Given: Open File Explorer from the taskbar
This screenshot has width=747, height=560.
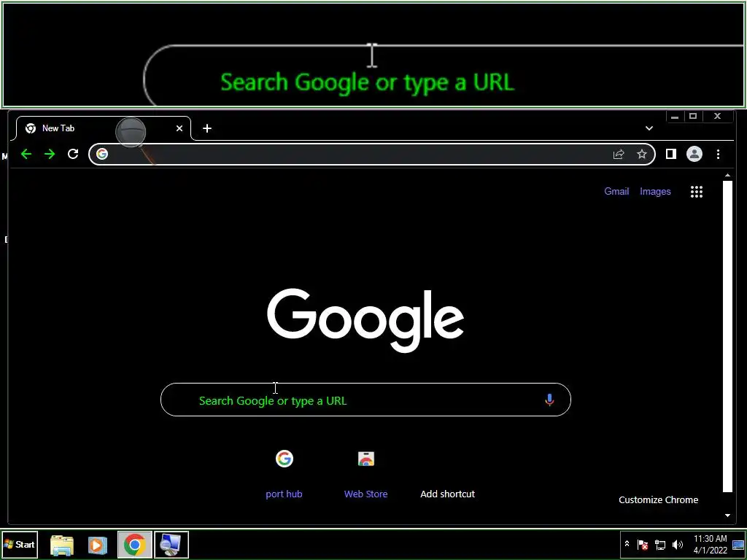Looking at the screenshot, I should pyautogui.click(x=62, y=544).
